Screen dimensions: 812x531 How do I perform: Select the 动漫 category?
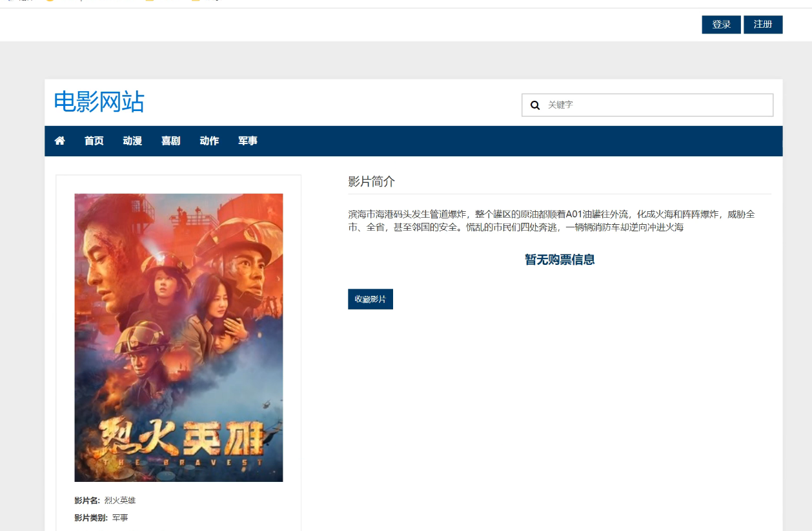(x=132, y=141)
